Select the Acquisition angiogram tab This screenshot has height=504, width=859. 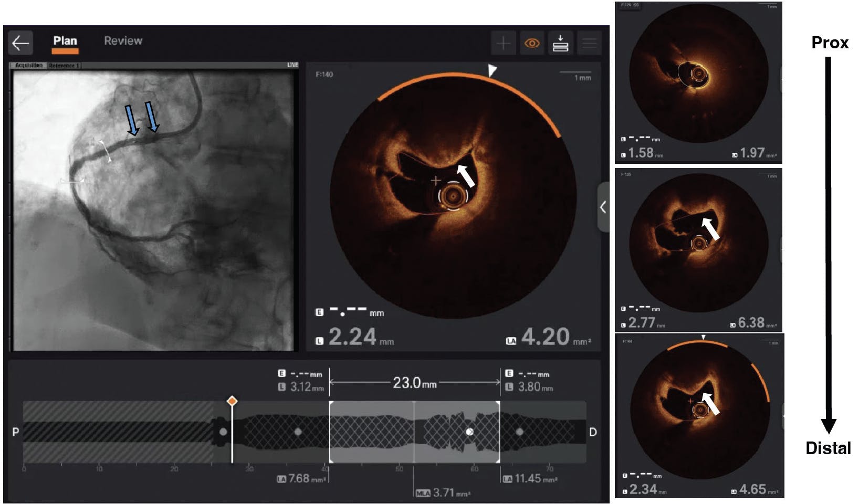[x=29, y=66]
